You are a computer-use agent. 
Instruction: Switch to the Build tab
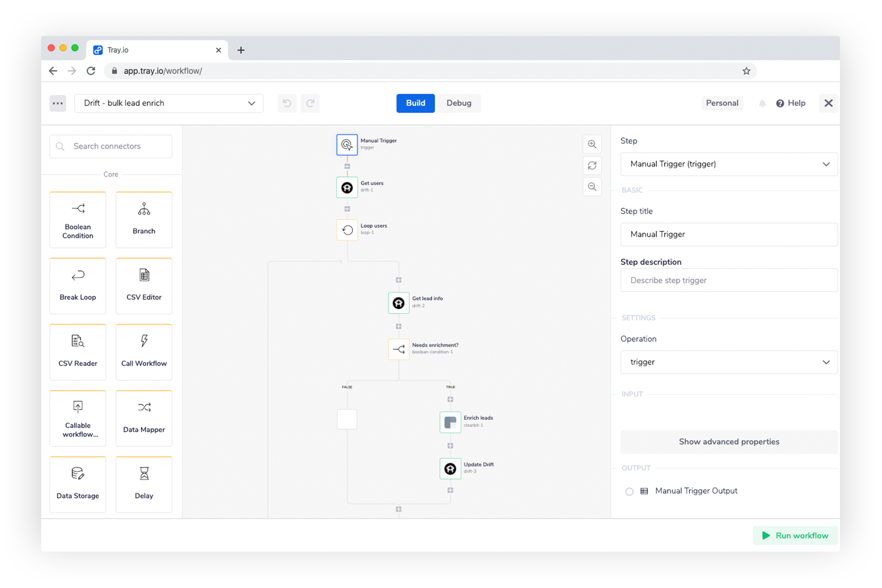[x=415, y=103]
